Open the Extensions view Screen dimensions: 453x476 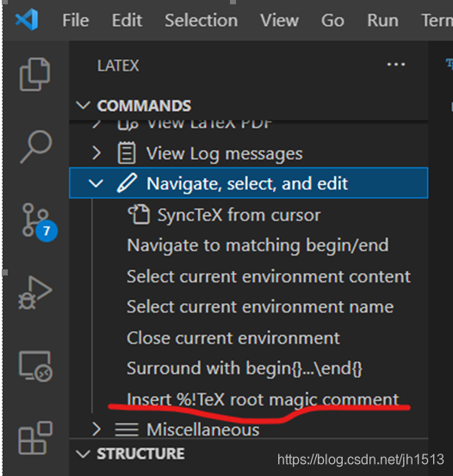click(x=35, y=438)
